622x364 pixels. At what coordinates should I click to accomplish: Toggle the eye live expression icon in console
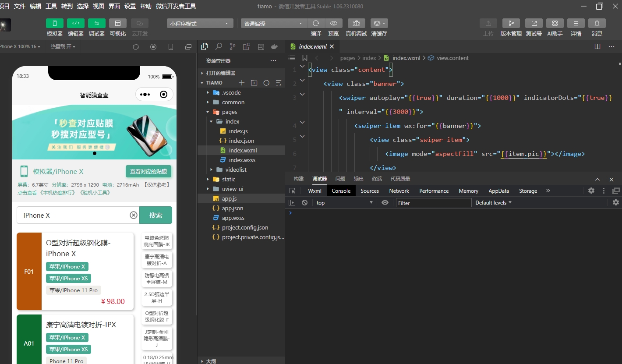click(x=385, y=203)
